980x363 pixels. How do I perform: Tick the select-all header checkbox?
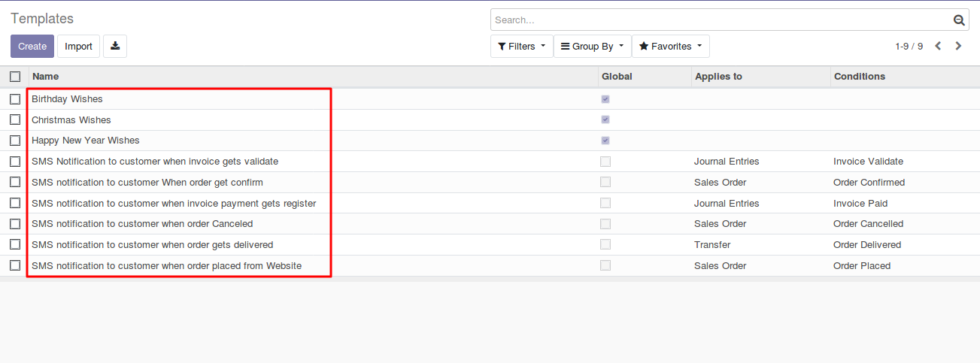(15, 76)
